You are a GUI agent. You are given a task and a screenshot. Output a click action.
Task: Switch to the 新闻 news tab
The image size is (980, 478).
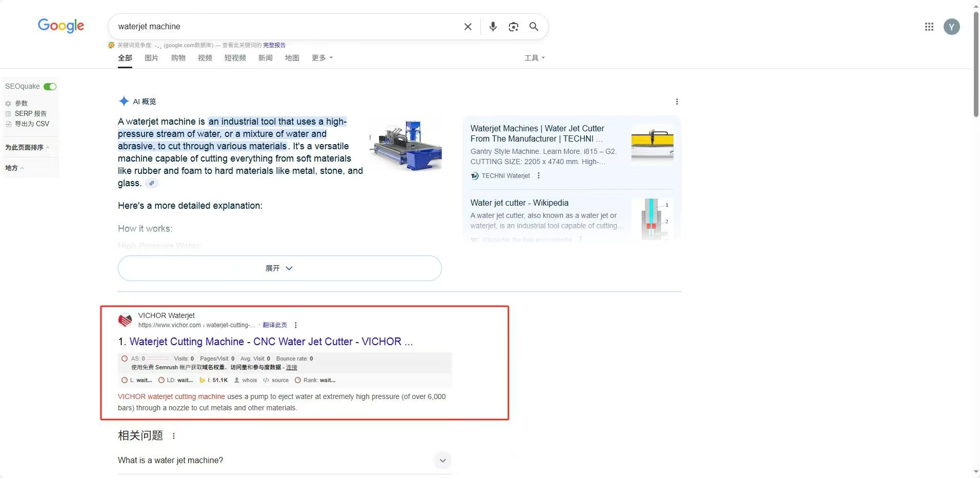click(265, 58)
